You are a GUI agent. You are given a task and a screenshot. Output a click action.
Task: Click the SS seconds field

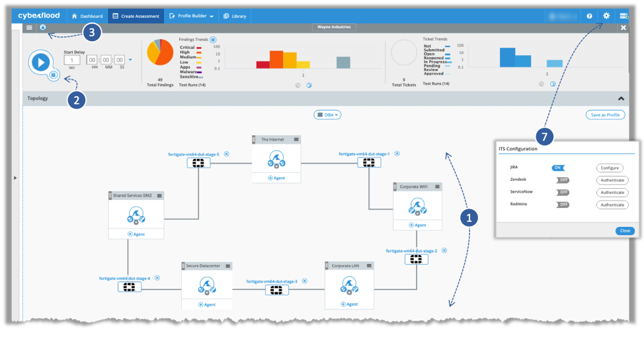pos(120,60)
